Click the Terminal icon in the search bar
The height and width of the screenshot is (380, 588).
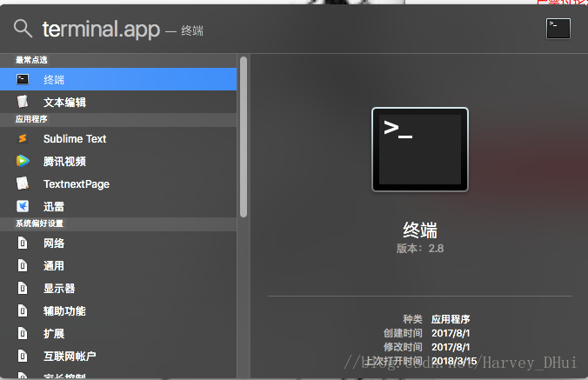[558, 29]
